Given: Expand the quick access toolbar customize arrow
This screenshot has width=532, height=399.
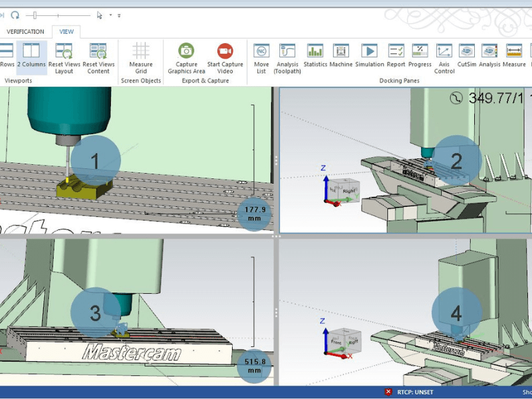Looking at the screenshot, I should 119,15.
